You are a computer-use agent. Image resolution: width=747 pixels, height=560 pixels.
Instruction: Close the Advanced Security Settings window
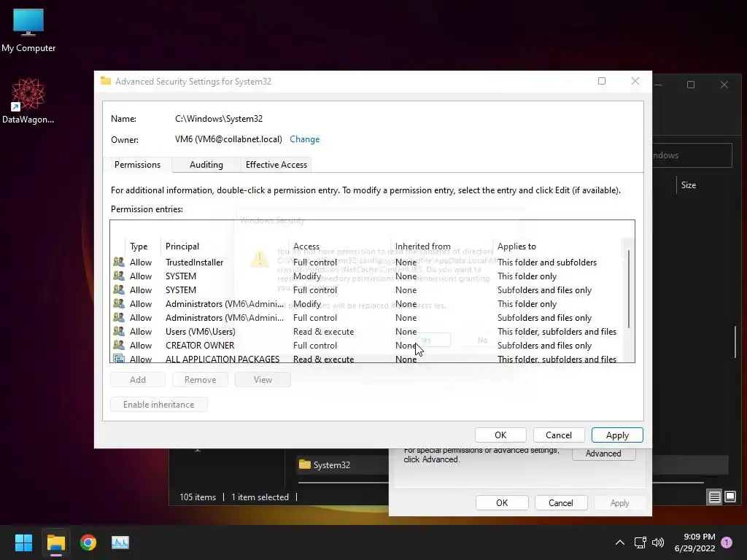(635, 81)
